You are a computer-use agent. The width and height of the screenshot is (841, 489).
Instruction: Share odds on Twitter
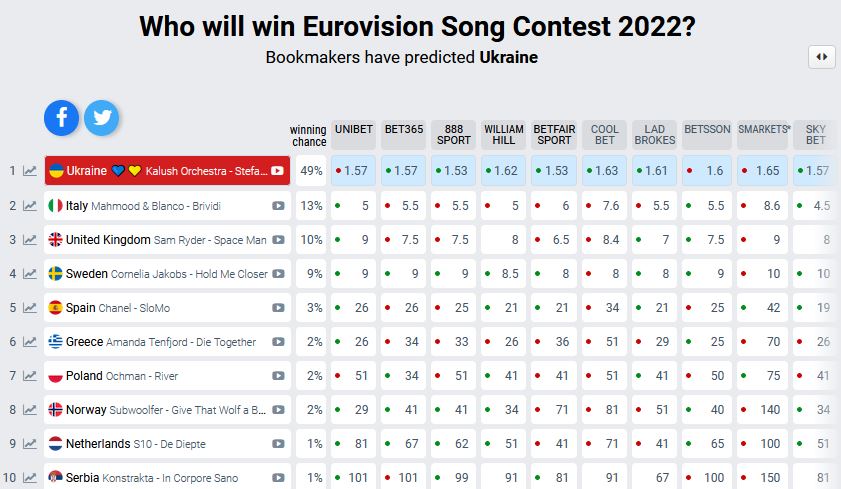pos(101,118)
